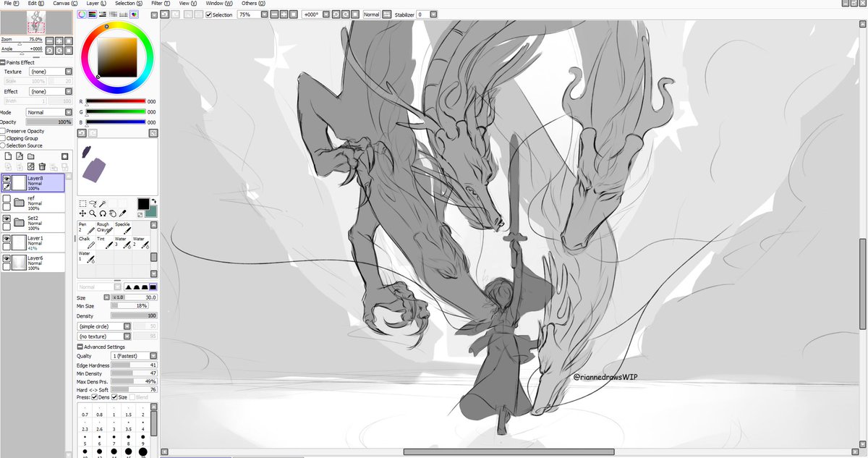Open the Canvas menu
Image resolution: width=868 pixels, height=458 pixels.
(x=64, y=3)
